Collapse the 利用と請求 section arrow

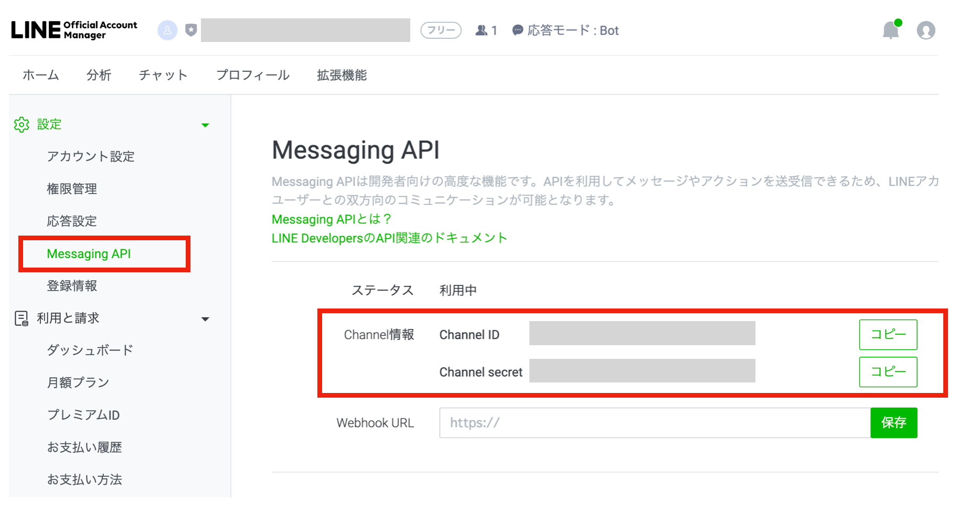[205, 319]
